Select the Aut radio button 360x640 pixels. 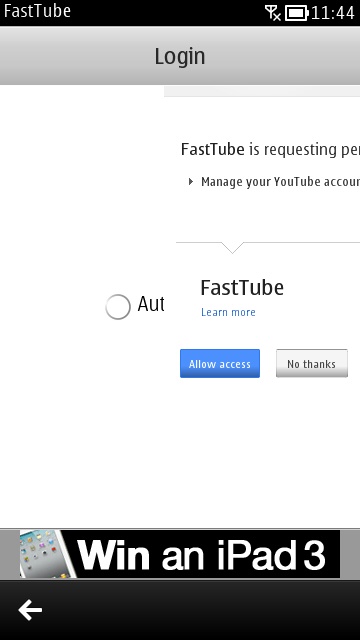click(118, 306)
